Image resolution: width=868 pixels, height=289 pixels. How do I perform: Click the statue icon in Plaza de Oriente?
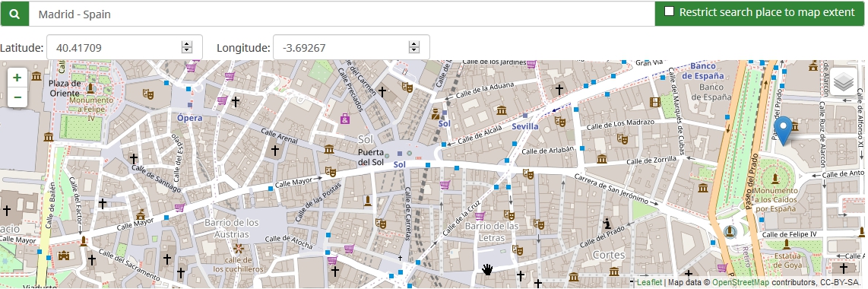[90, 88]
